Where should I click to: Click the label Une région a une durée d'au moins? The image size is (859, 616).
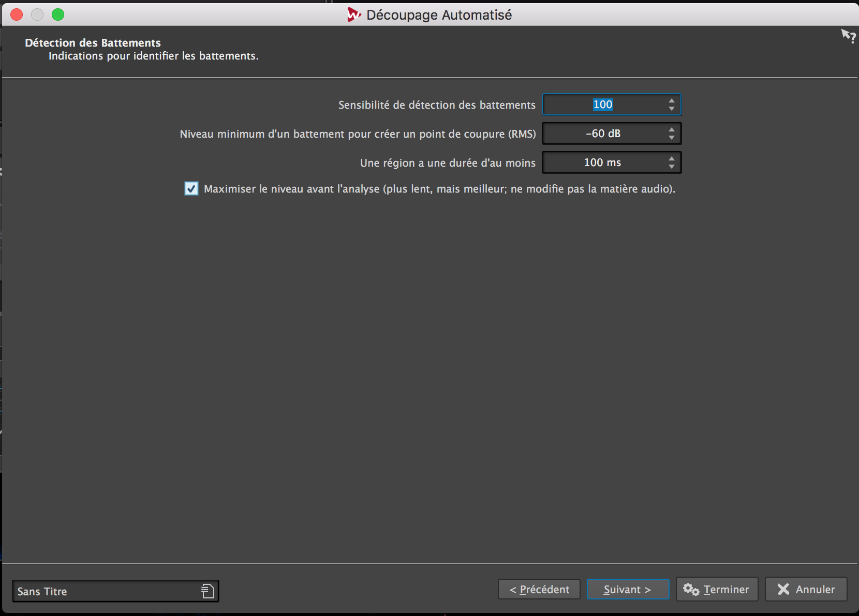point(448,163)
